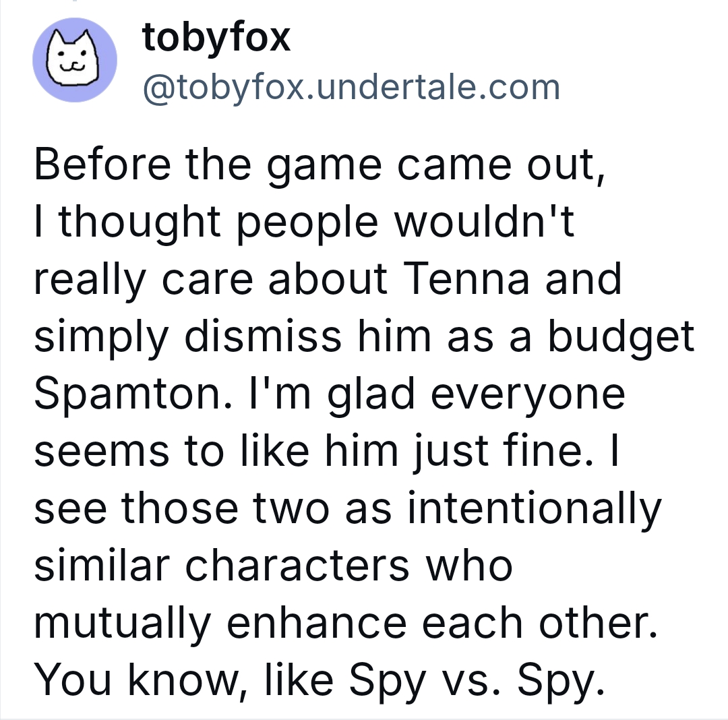This screenshot has width=728, height=720.
Task: Click the word "people" in the post
Action: click(307, 224)
